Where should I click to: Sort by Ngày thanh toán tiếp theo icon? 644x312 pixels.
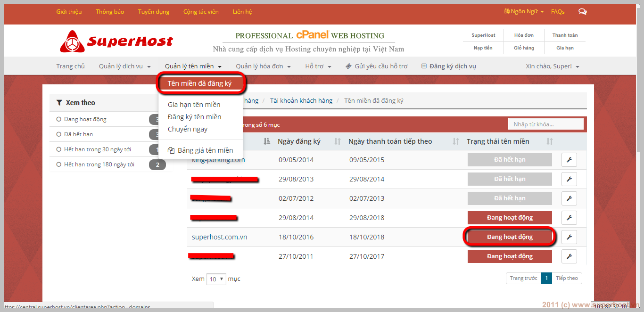coord(456,141)
